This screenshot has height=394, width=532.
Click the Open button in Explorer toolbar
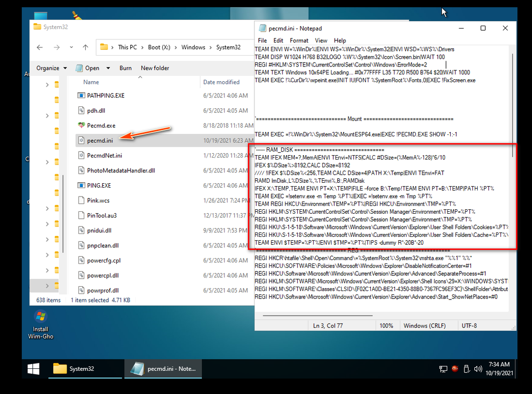tap(88, 68)
